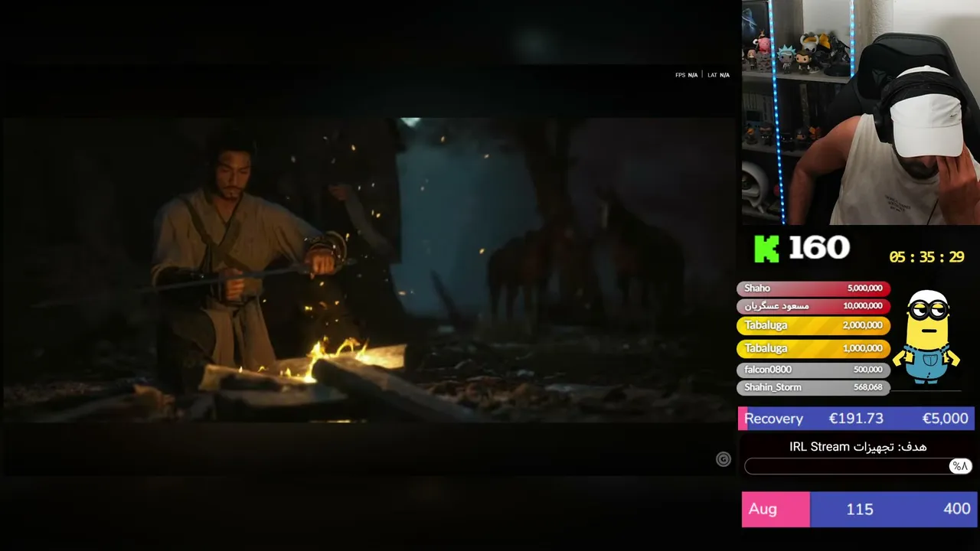Click the green Kick logo icon

pos(766,248)
